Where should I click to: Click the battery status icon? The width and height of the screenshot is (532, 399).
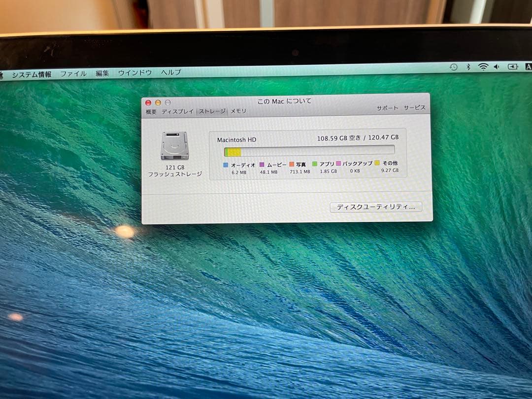pyautogui.click(x=512, y=66)
